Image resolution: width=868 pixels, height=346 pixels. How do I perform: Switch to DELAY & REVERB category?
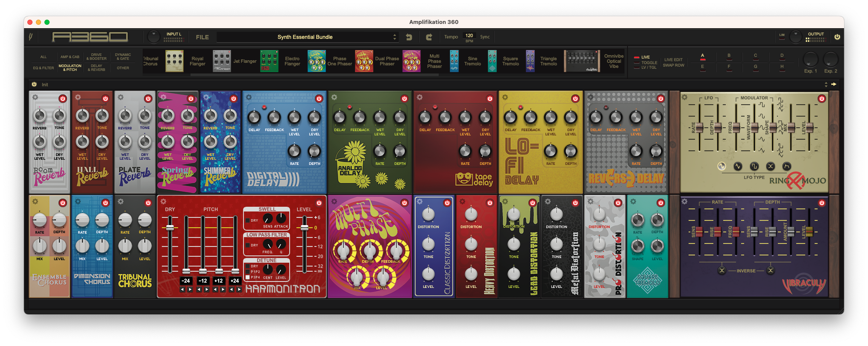(x=97, y=68)
